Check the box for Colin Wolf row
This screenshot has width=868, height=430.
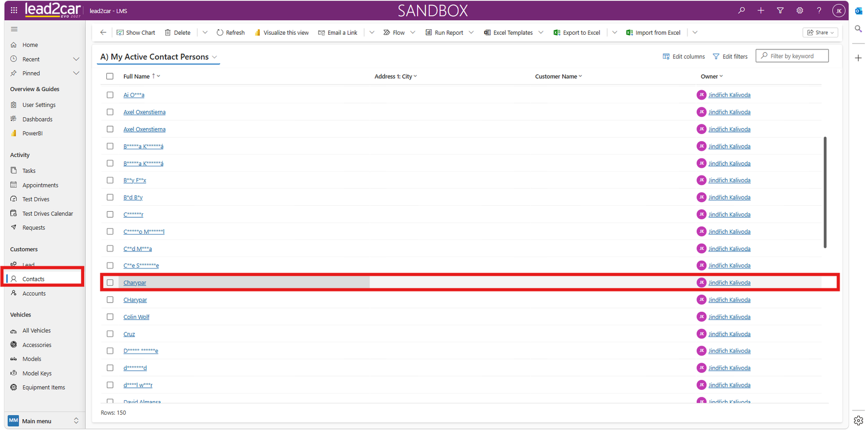[110, 317]
